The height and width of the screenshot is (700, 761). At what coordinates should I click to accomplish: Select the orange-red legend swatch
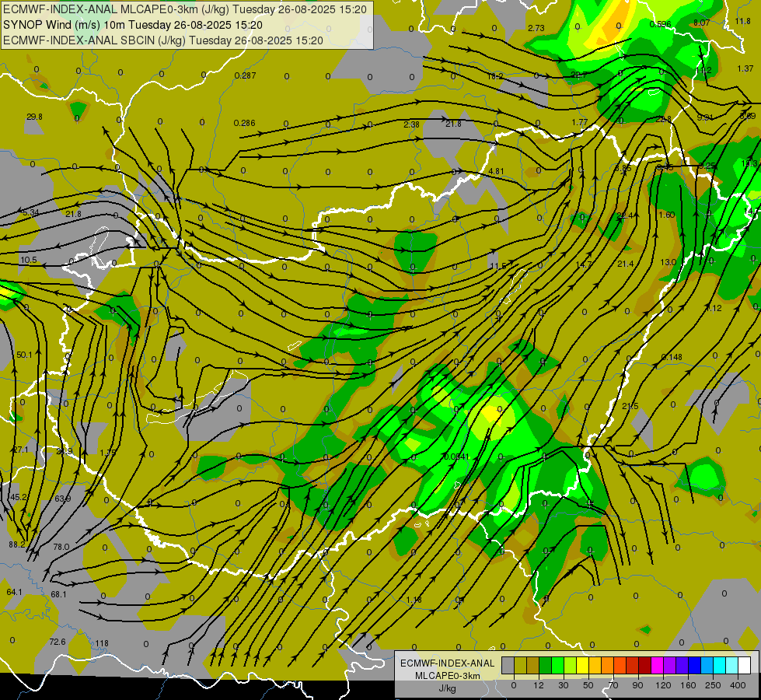[620, 665]
